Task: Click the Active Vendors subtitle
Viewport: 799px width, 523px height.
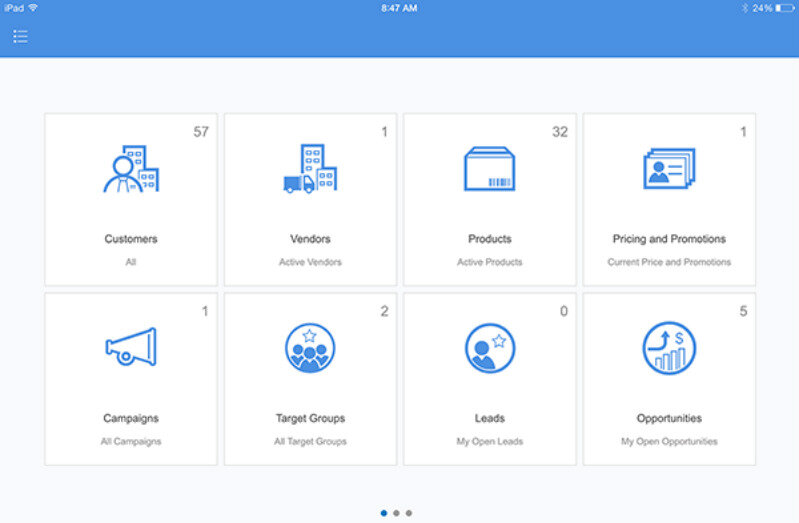Action: tap(310, 262)
